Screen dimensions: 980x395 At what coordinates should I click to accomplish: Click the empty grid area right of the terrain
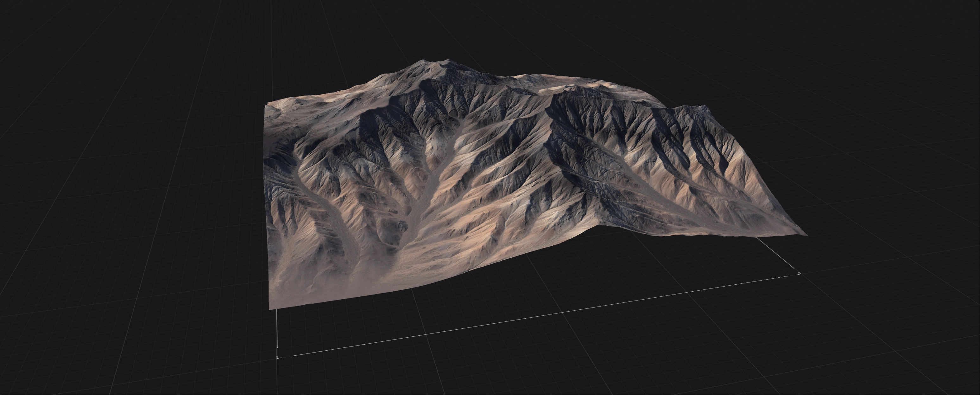(894, 172)
